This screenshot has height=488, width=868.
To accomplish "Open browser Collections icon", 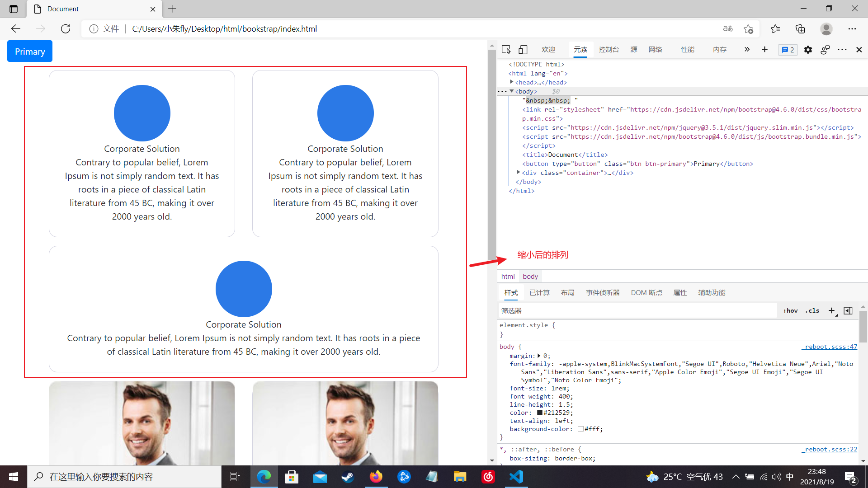I will tap(800, 29).
